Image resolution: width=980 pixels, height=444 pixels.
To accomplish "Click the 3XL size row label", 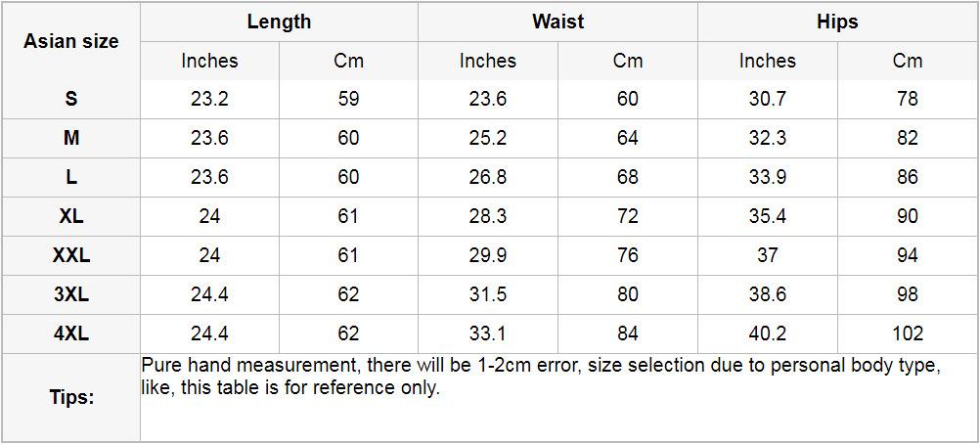I will (71, 294).
